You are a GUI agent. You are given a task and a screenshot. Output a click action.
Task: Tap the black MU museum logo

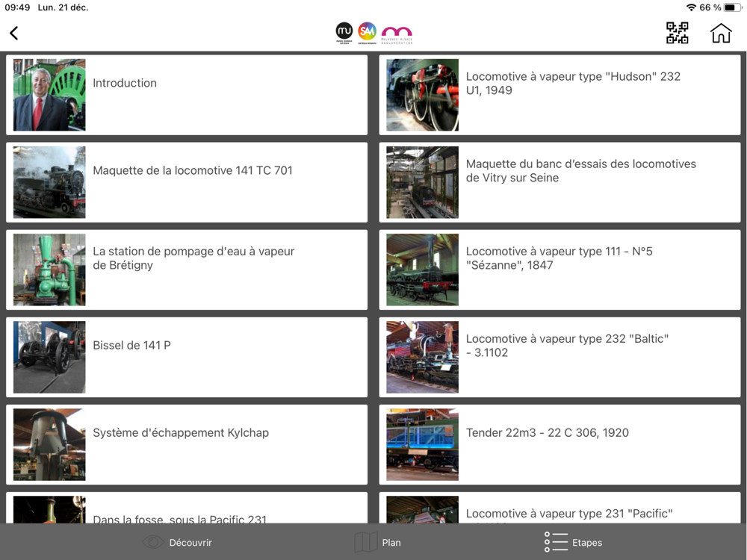point(344,32)
